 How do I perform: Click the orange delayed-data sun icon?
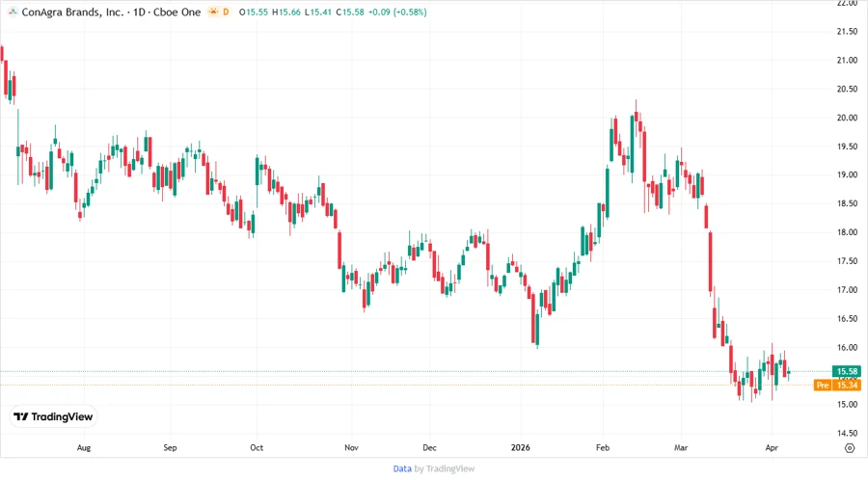[214, 12]
